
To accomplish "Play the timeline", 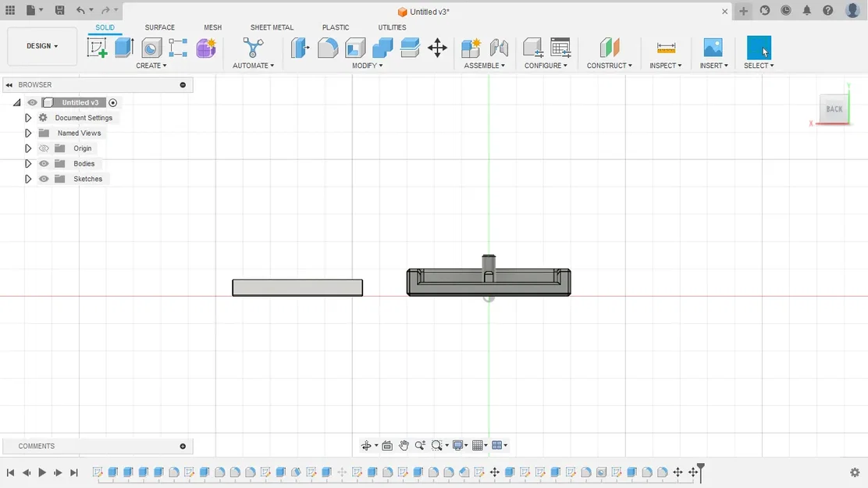I will [42, 472].
